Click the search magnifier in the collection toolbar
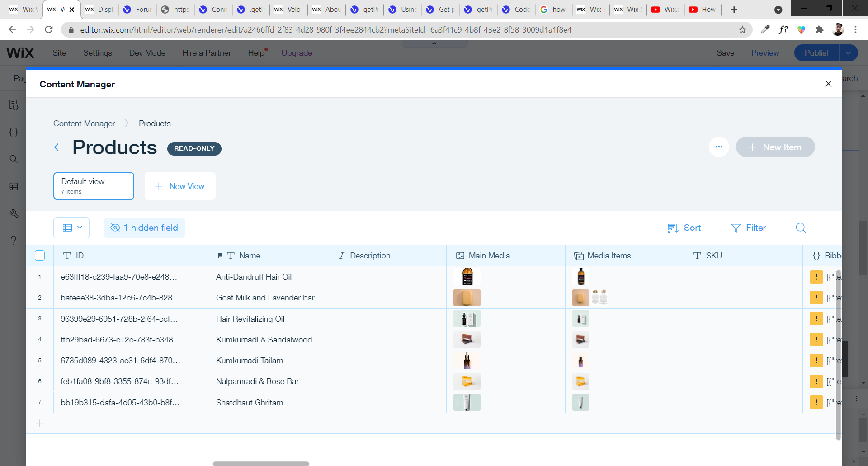868x466 pixels. [801, 228]
